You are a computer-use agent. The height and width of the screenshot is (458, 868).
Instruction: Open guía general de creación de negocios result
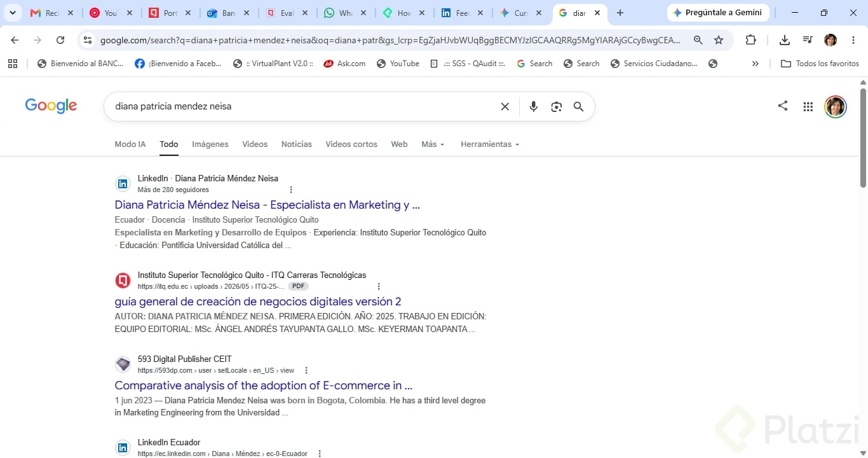point(258,302)
